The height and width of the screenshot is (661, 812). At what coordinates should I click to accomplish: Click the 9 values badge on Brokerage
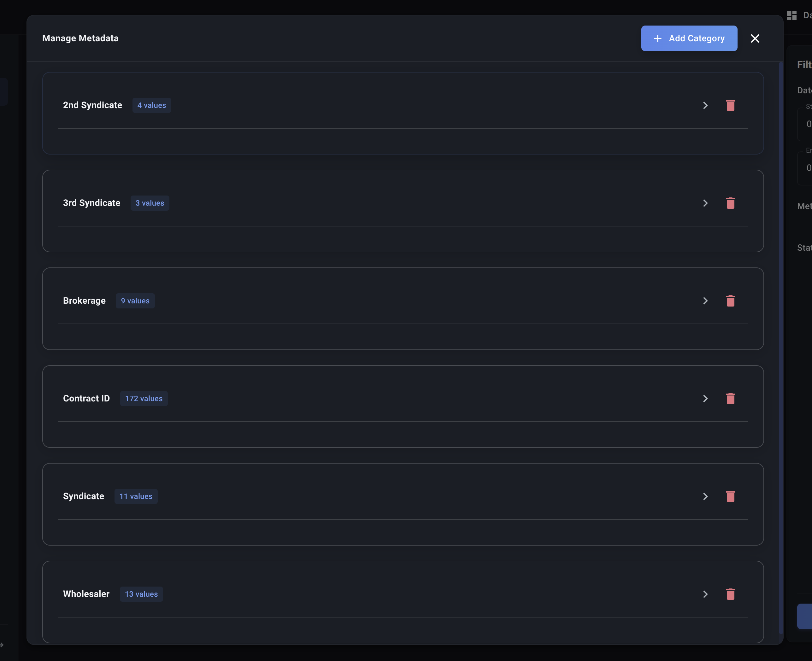pos(135,301)
